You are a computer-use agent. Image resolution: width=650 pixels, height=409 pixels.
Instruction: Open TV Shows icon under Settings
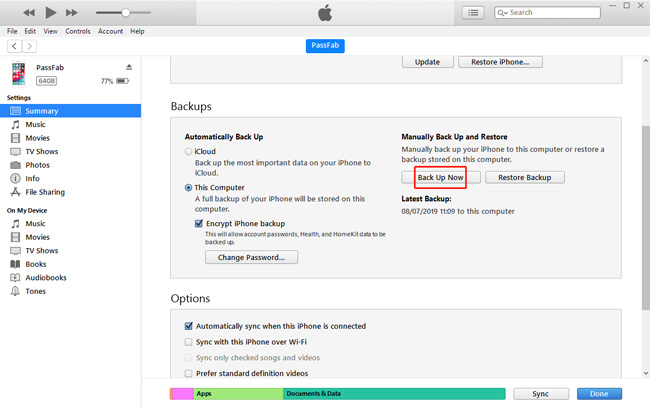click(x=15, y=152)
